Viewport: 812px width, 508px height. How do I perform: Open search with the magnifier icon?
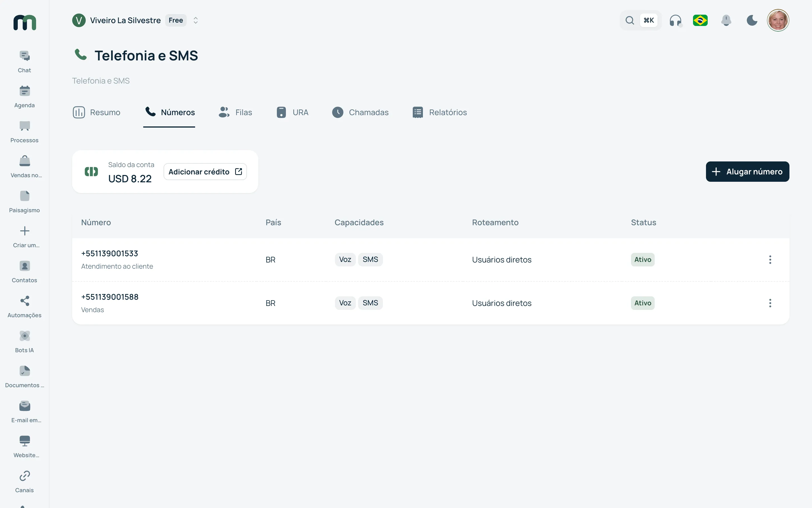[x=630, y=21]
